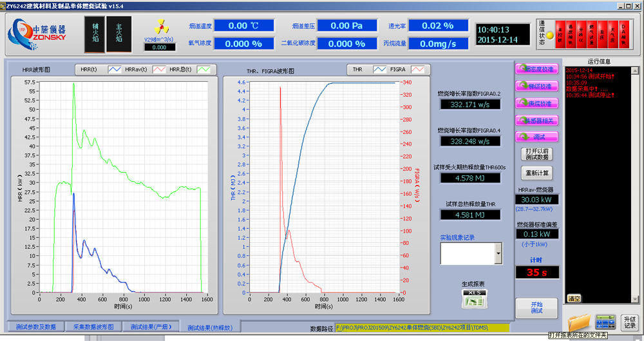Click the 调试 debug button
The image size is (644, 341).
(537, 137)
